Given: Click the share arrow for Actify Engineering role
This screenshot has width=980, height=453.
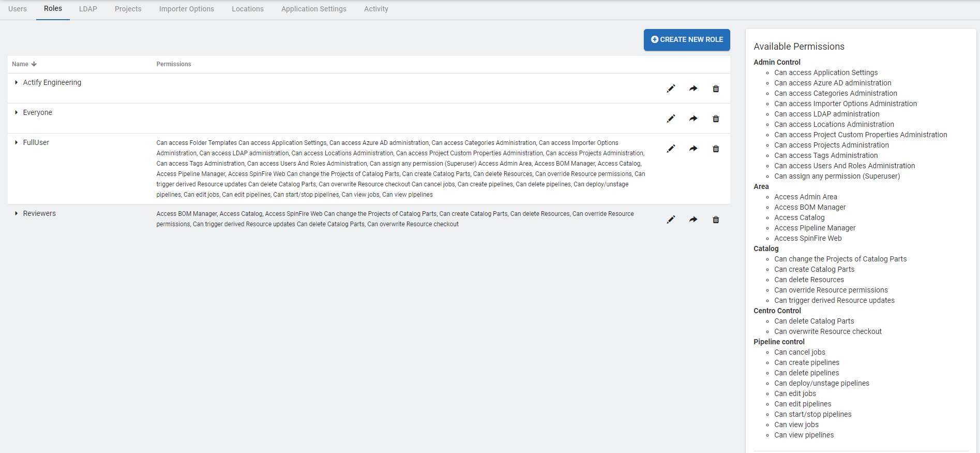Looking at the screenshot, I should tap(693, 89).
